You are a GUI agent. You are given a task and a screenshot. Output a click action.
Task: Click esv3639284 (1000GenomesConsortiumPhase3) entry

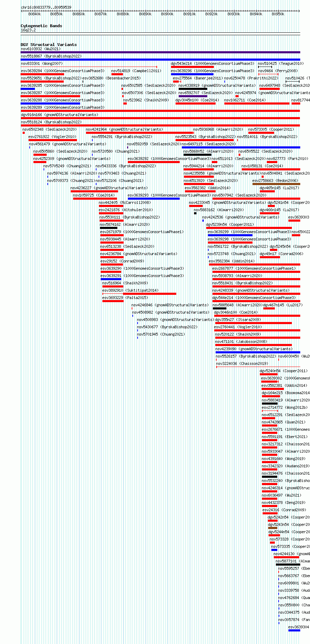(x=62, y=71)
